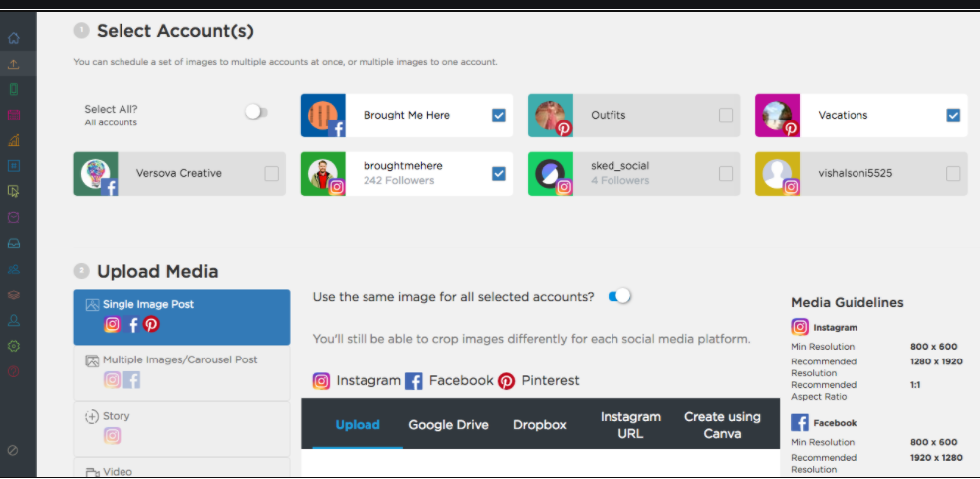Uncheck the Brought Me Here Facebook account
The image size is (980, 479).
click(x=499, y=116)
